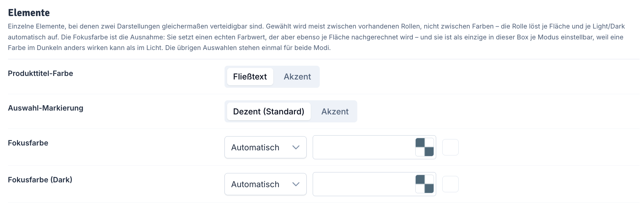Focus the Fokusfarbe (Dark) color value input
Viewport: 644px width, 216px height.
pos(364,184)
